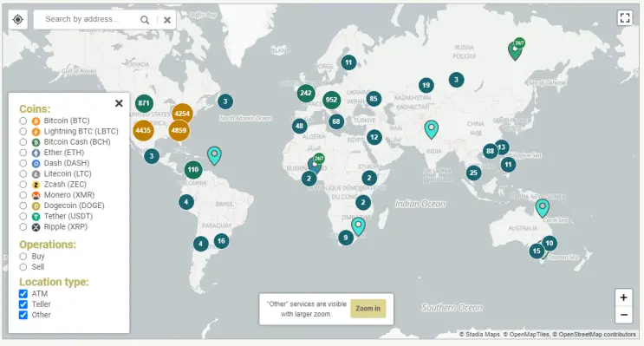
Task: Open the 25 cluster in Southeast Asia
Action: coord(473,173)
